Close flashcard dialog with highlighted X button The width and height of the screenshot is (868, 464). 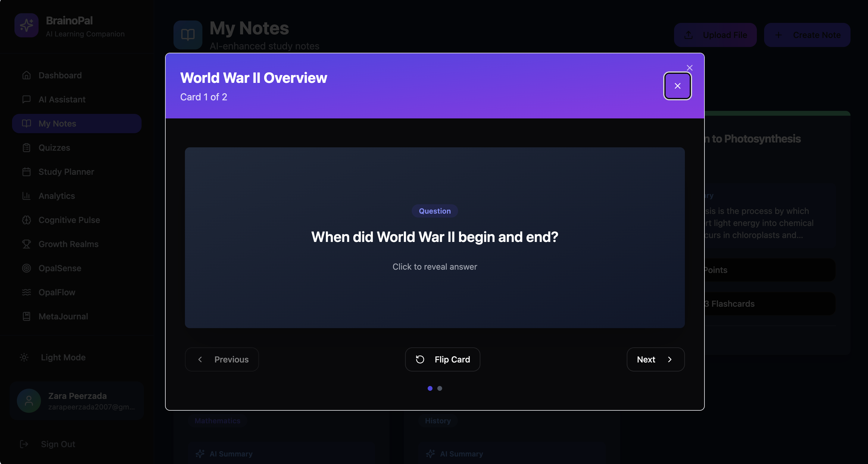677,86
